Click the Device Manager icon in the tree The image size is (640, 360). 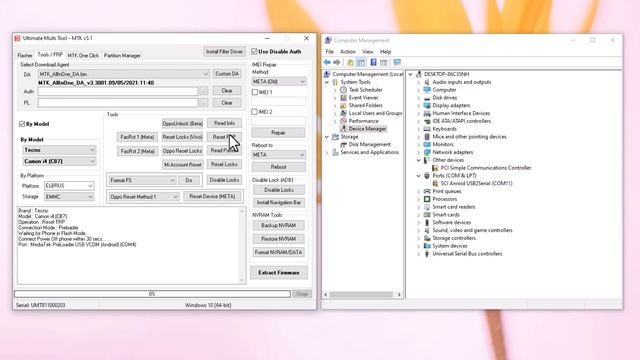click(343, 129)
